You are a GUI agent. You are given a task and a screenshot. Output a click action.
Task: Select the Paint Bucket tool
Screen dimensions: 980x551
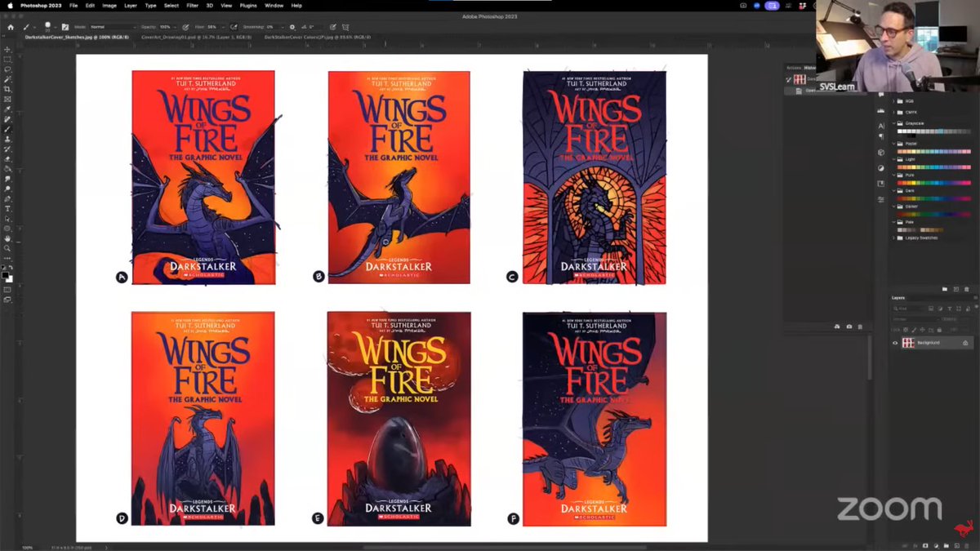coord(7,168)
